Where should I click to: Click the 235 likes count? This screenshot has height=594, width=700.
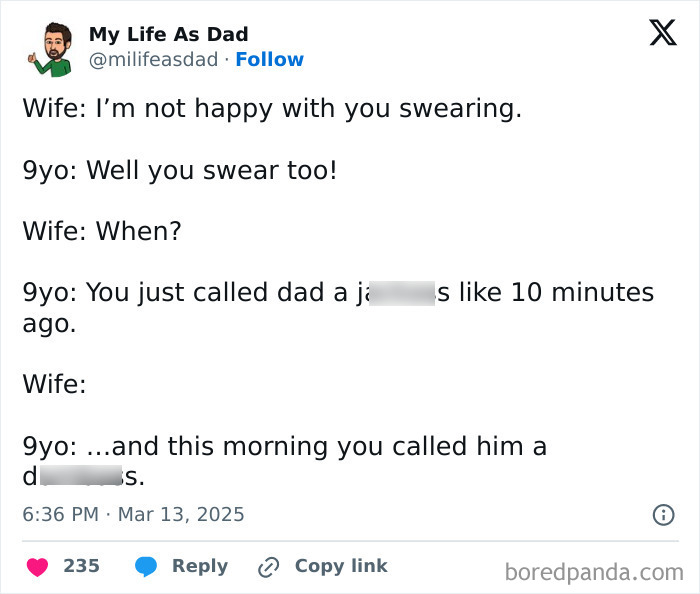tap(81, 566)
